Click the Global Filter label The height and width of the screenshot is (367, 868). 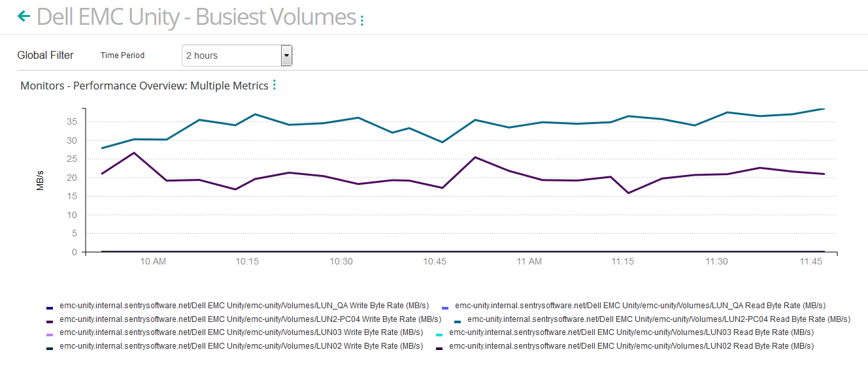click(x=45, y=56)
